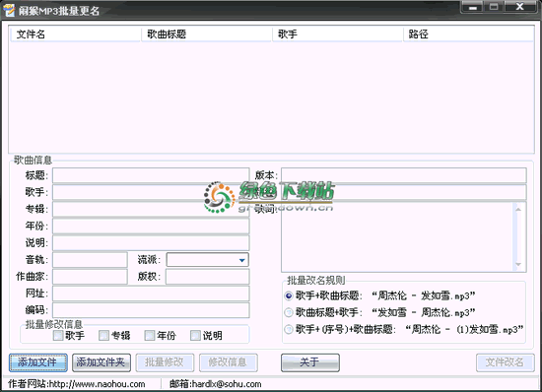Screen dimensions: 542x392
Task: Select the 歌手+(序号)+歌曲标题 rename rule
Action: click(289, 329)
